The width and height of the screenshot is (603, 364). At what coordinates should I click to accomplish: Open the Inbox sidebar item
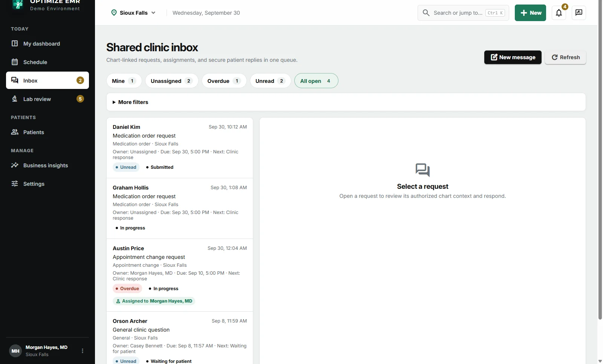47,80
